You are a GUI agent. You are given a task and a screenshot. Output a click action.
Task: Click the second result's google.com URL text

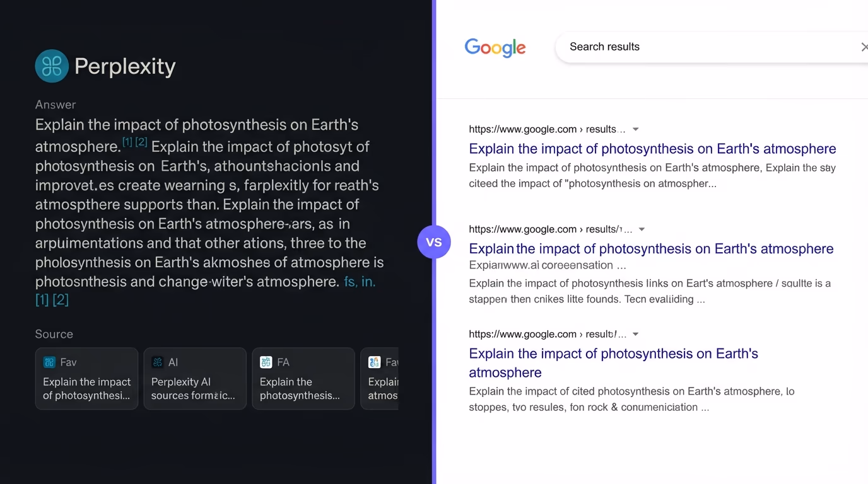pyautogui.click(x=550, y=229)
